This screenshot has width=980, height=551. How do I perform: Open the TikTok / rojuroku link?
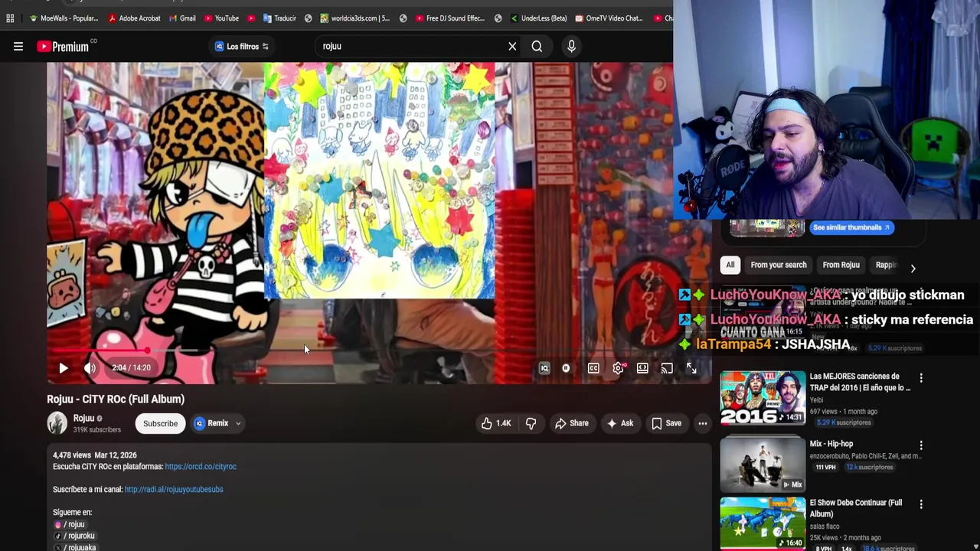[x=74, y=536]
